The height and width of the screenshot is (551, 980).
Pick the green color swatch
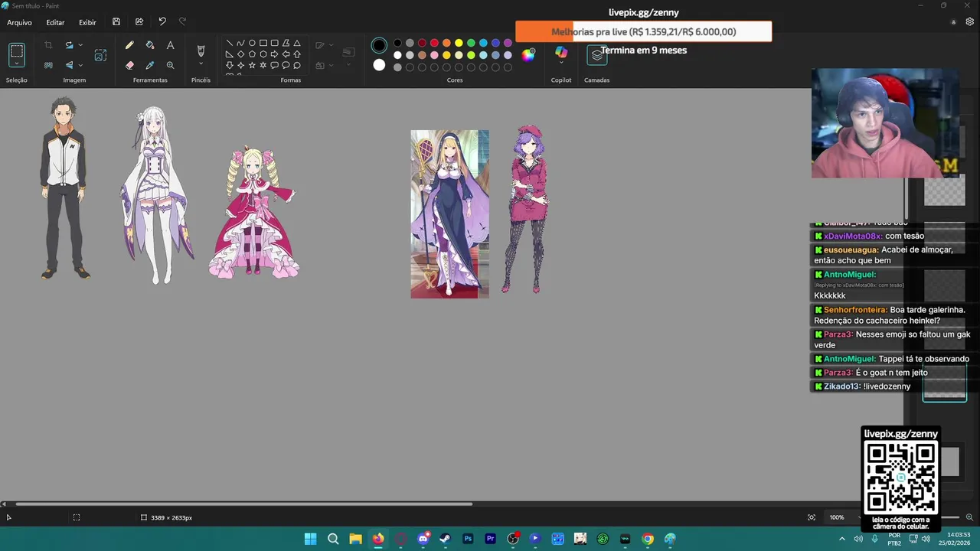click(471, 43)
